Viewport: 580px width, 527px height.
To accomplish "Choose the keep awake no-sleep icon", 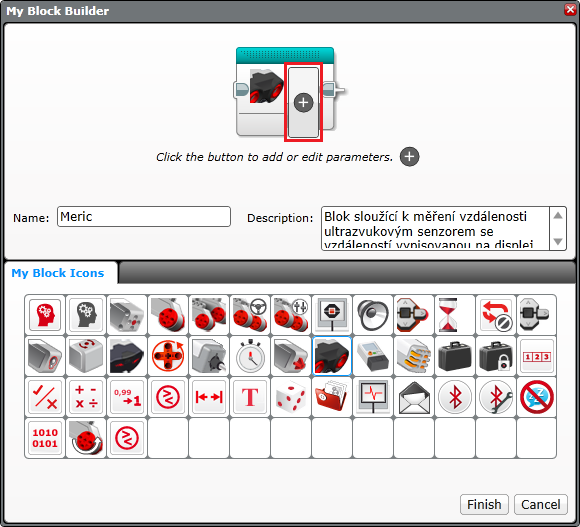I will tap(537, 397).
